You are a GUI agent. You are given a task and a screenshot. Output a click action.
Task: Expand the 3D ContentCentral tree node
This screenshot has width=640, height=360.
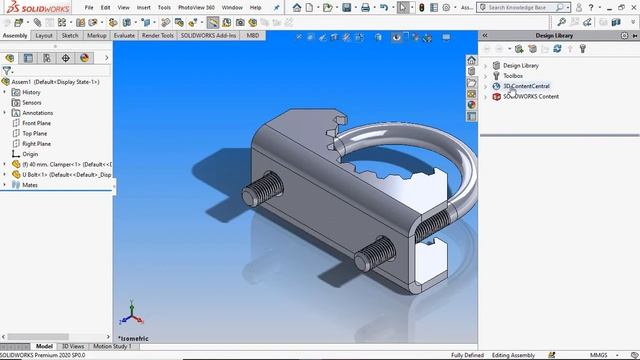(486, 86)
